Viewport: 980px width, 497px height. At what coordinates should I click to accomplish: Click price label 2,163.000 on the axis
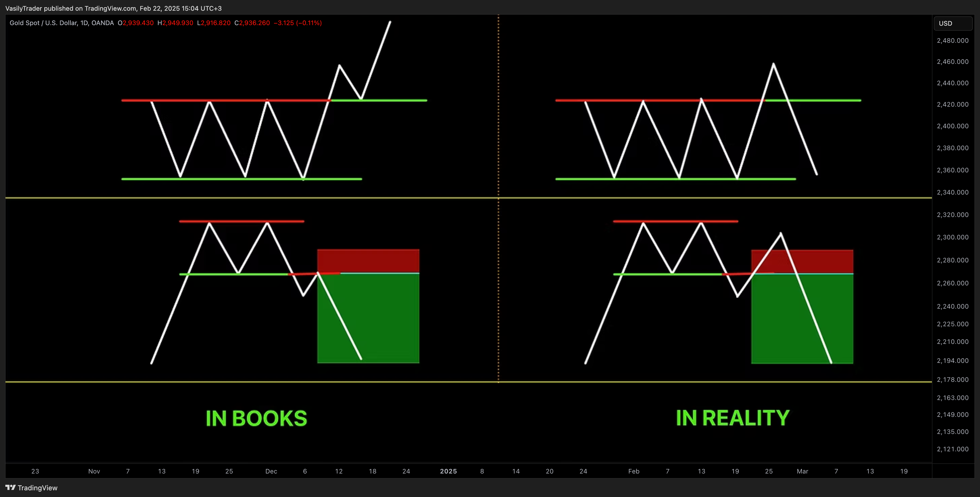coord(952,398)
